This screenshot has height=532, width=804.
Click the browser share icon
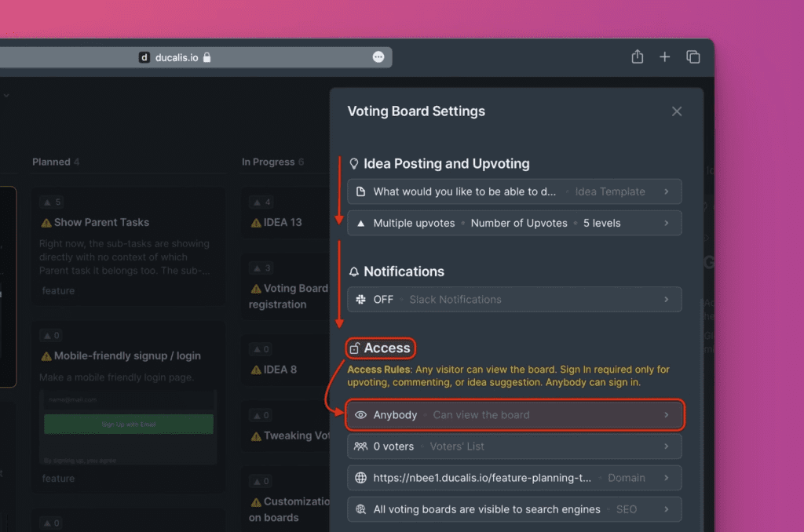(638, 56)
